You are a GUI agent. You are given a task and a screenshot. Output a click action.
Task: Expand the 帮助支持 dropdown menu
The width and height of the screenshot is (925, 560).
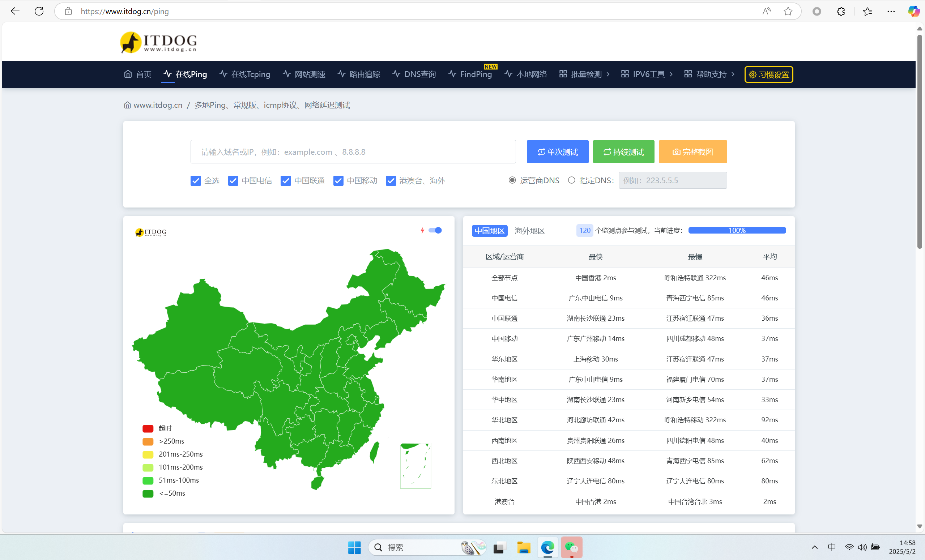pos(709,74)
